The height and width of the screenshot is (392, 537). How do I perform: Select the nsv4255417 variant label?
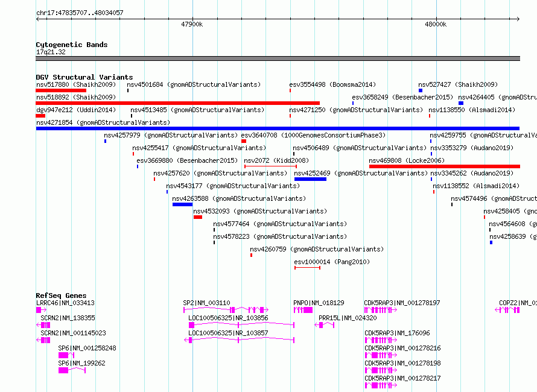point(199,148)
